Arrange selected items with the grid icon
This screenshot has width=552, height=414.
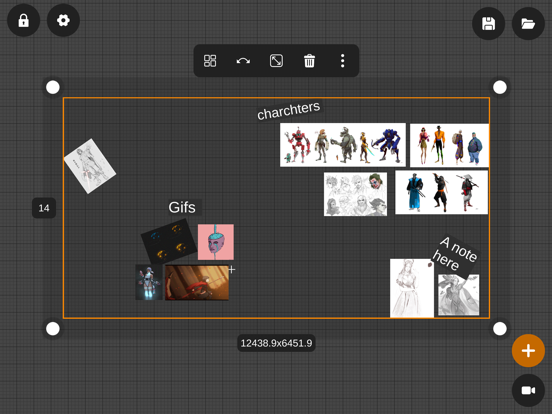pos(210,61)
